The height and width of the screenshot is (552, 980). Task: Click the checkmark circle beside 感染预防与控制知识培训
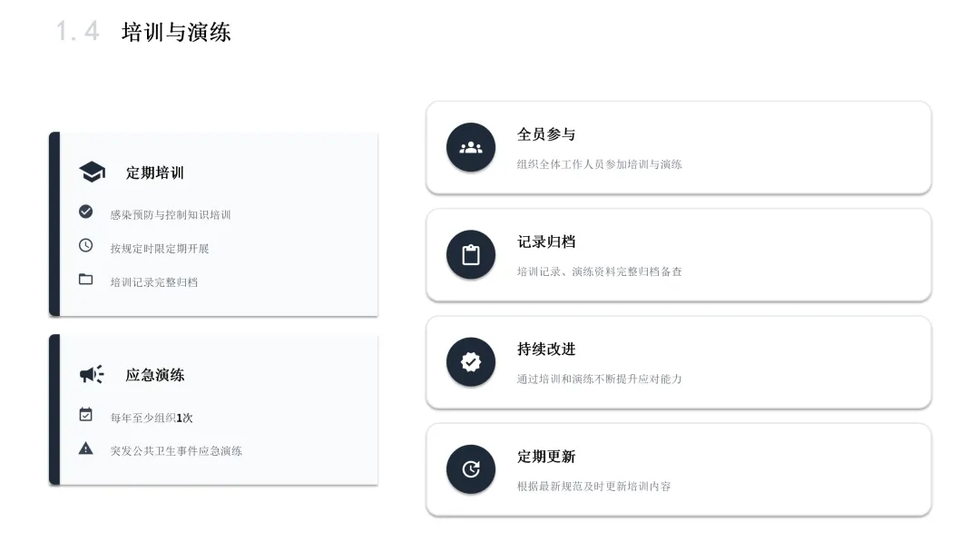(86, 212)
